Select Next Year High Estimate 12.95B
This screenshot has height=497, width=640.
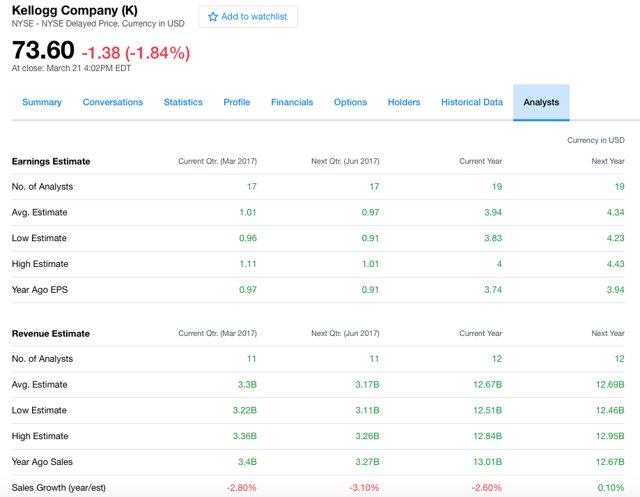click(610, 436)
